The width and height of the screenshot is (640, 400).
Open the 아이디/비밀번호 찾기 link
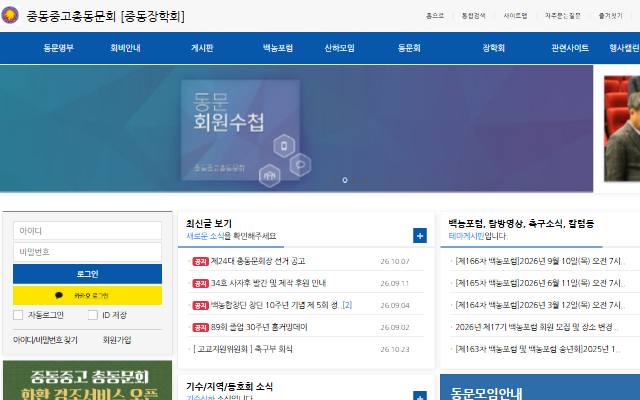coord(45,340)
